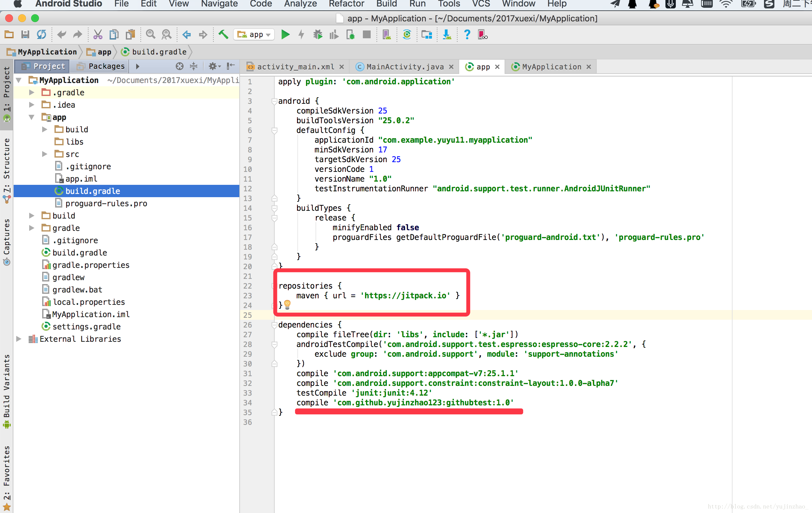Viewport: 812px width, 513px height.
Task: Open the Captures side panel
Action: [6, 242]
